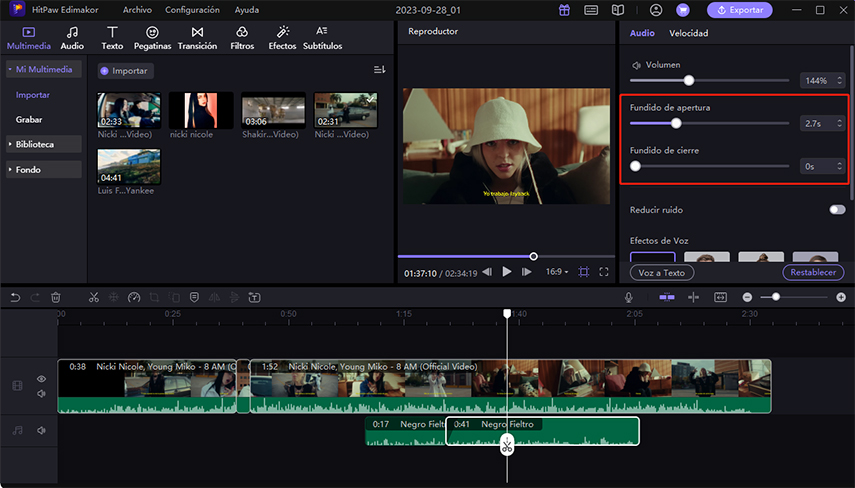Click the sort media icon
This screenshot has width=855, height=488.
[380, 70]
